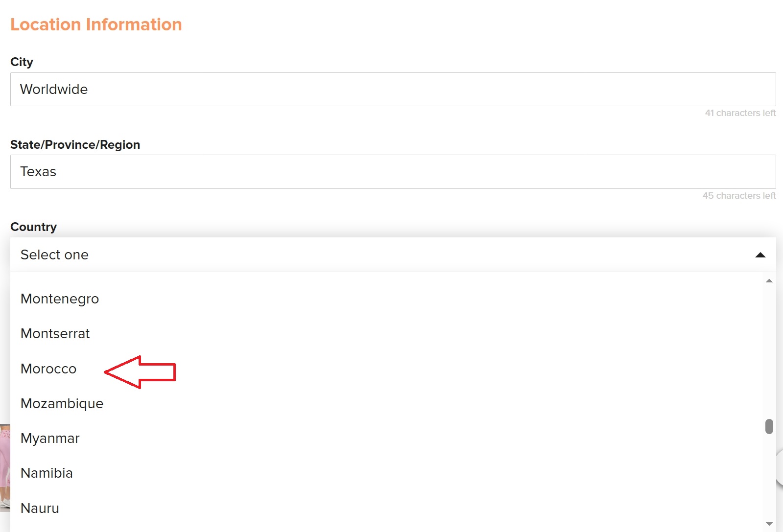Click the City field label

pyautogui.click(x=22, y=62)
